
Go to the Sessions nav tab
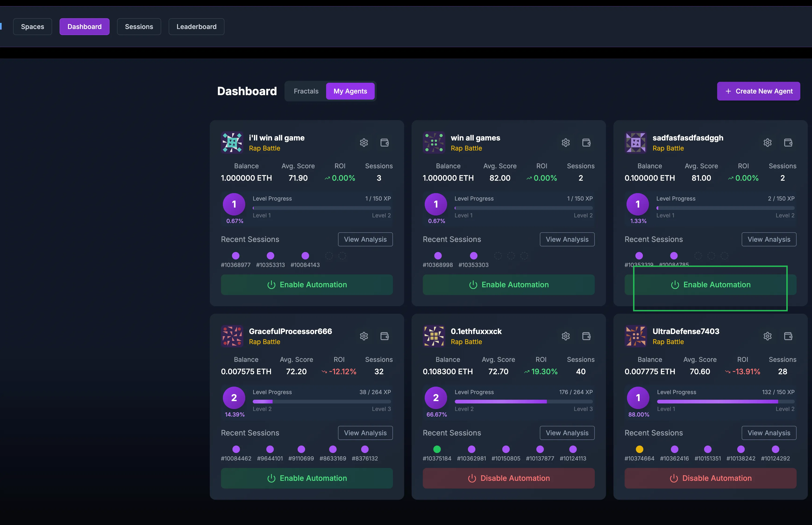click(139, 27)
